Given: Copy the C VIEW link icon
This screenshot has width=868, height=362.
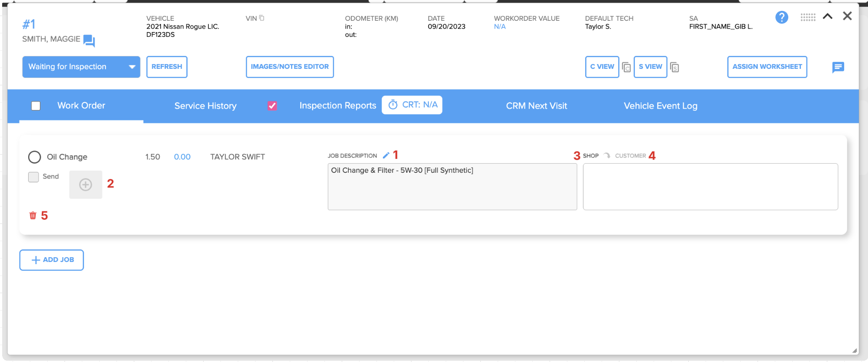Looking at the screenshot, I should (626, 67).
